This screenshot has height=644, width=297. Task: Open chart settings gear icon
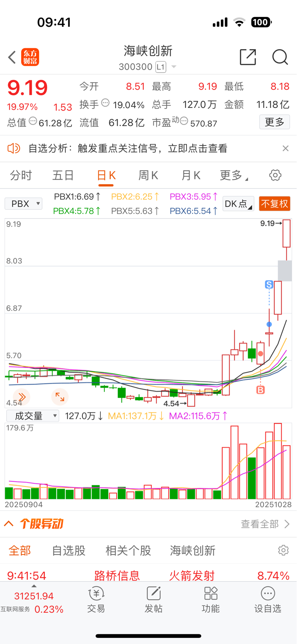click(x=275, y=175)
